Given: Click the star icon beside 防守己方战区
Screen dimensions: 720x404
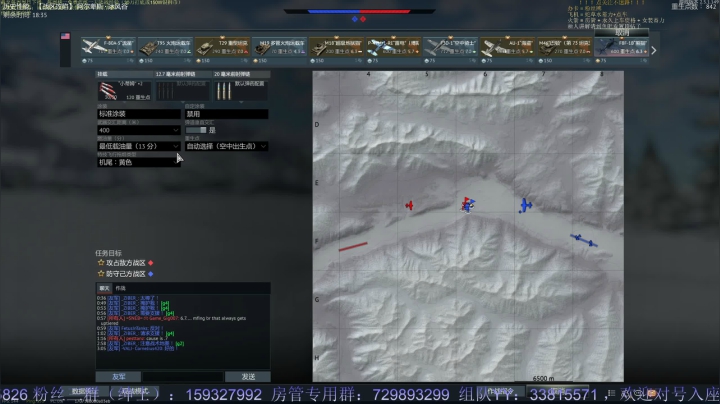Looking at the screenshot, I should coord(101,274).
